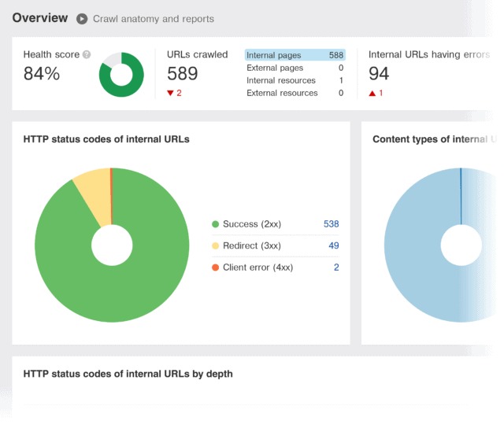Click the yellow Redirect legend dot

pos(215,246)
